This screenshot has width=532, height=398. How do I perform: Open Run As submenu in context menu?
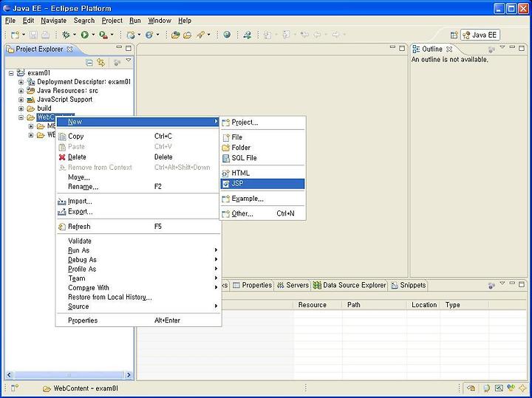pos(138,250)
